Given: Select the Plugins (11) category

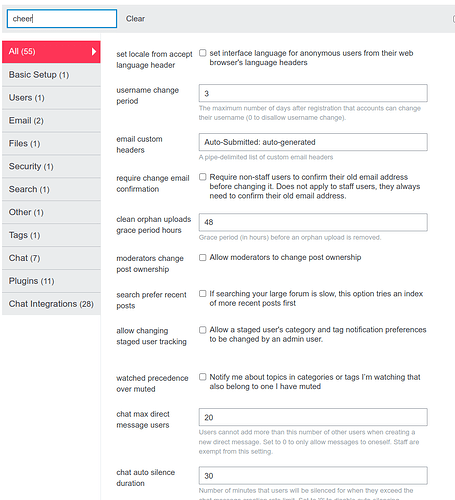Looking at the screenshot, I should click(x=51, y=281).
